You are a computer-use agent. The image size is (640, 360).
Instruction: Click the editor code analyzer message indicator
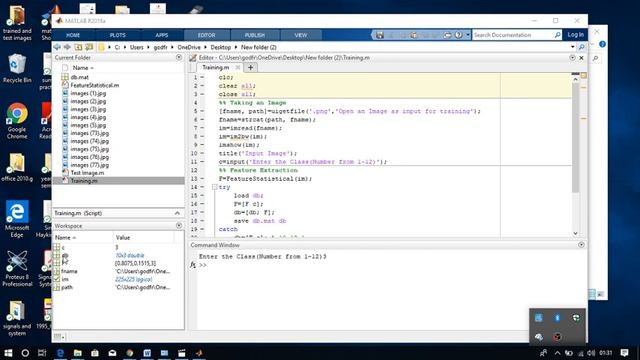[x=584, y=76]
